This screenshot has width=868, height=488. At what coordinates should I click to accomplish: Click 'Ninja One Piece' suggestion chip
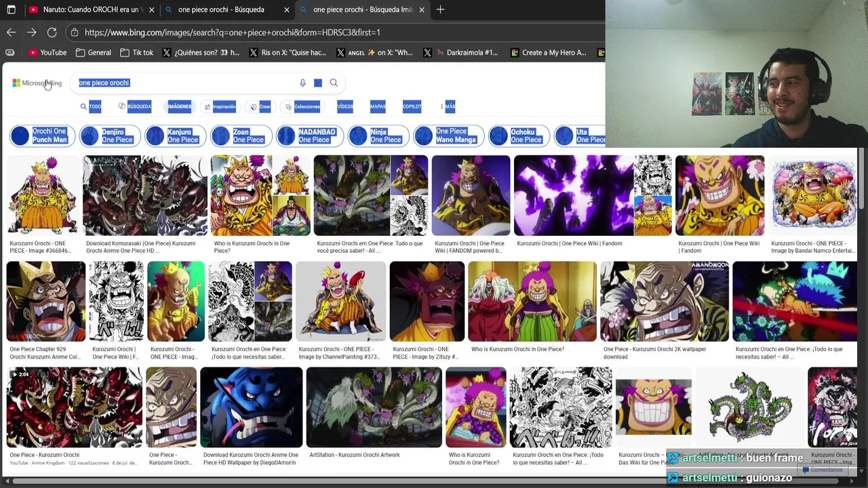pos(378,136)
